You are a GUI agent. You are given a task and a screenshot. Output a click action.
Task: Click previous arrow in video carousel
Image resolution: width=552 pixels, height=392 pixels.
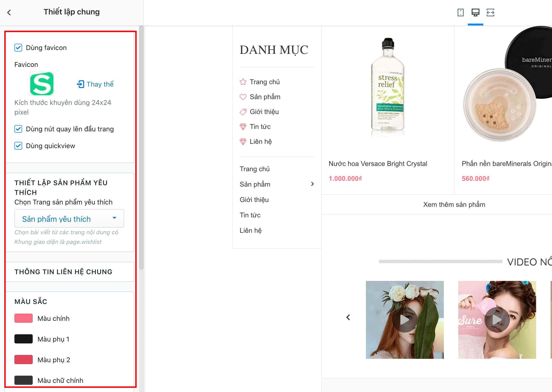pyautogui.click(x=348, y=317)
